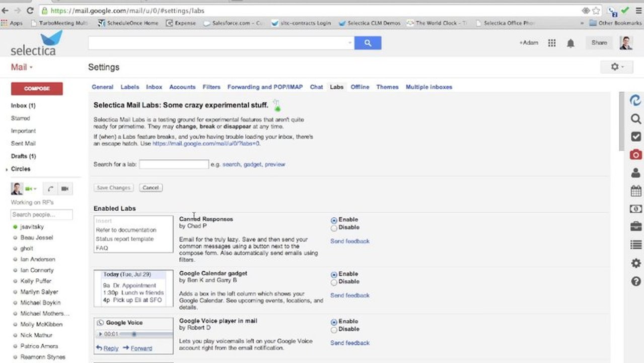Open Inbox (1) folder
644x363 pixels.
coord(23,106)
